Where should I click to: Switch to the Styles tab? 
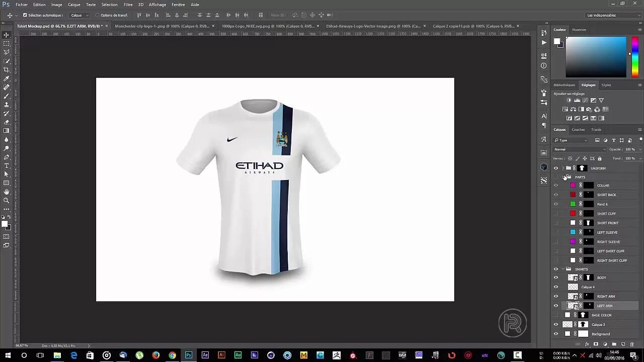coord(606,85)
